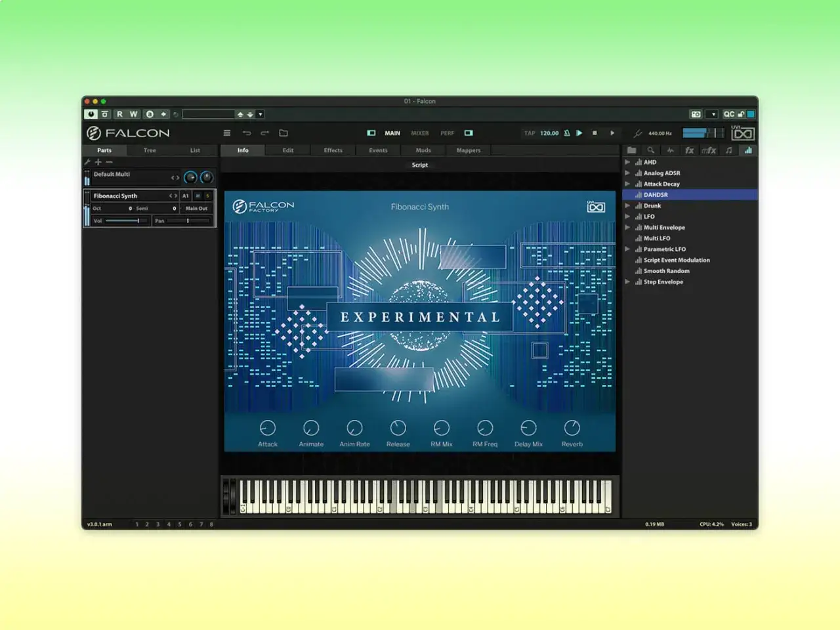Screen dimensions: 840x630
Task: Adjust the Fibonacci Synth Vol slider
Action: (x=126, y=221)
